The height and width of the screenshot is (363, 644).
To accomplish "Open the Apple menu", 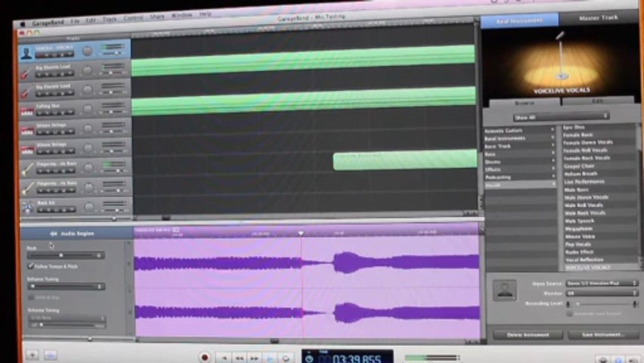I will pyautogui.click(x=22, y=24).
